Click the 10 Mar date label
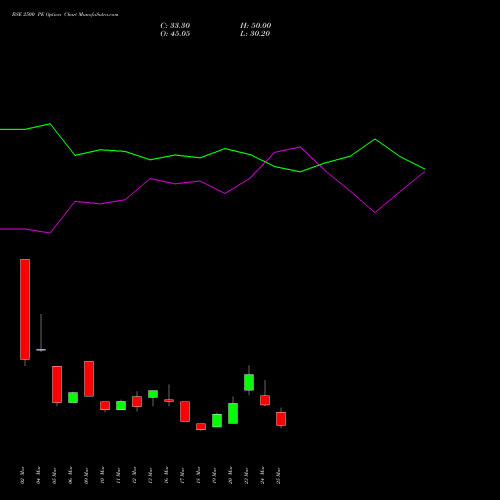This screenshot has width=500, height=500. 102,475
